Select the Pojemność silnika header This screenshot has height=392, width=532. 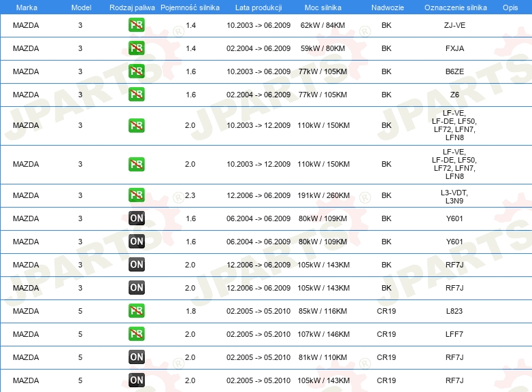click(190, 7)
